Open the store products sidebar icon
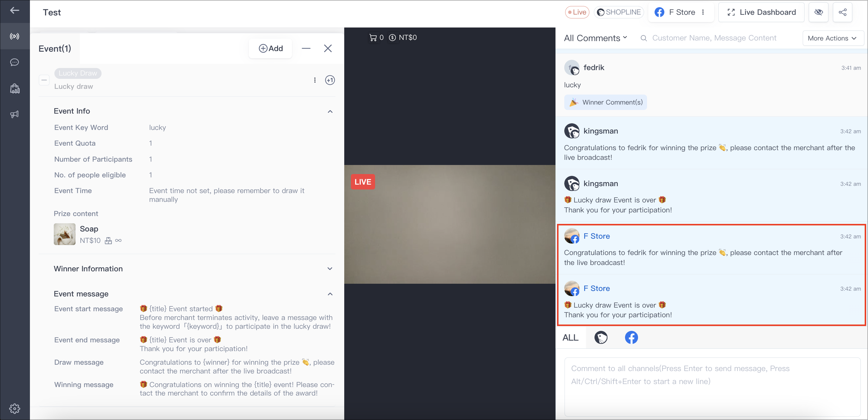Viewport: 868px width, 420px height. pyautogui.click(x=15, y=89)
